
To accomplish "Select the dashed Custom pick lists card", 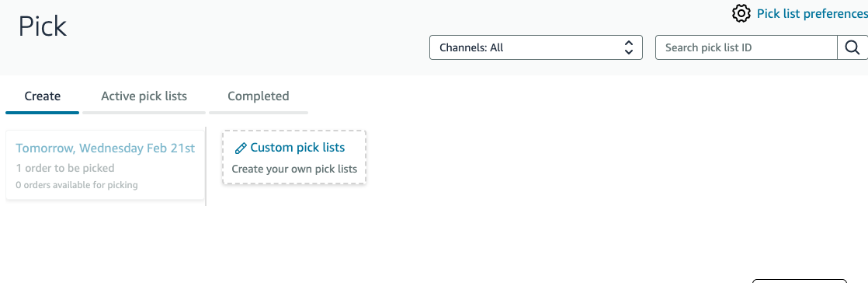I will coord(294,157).
